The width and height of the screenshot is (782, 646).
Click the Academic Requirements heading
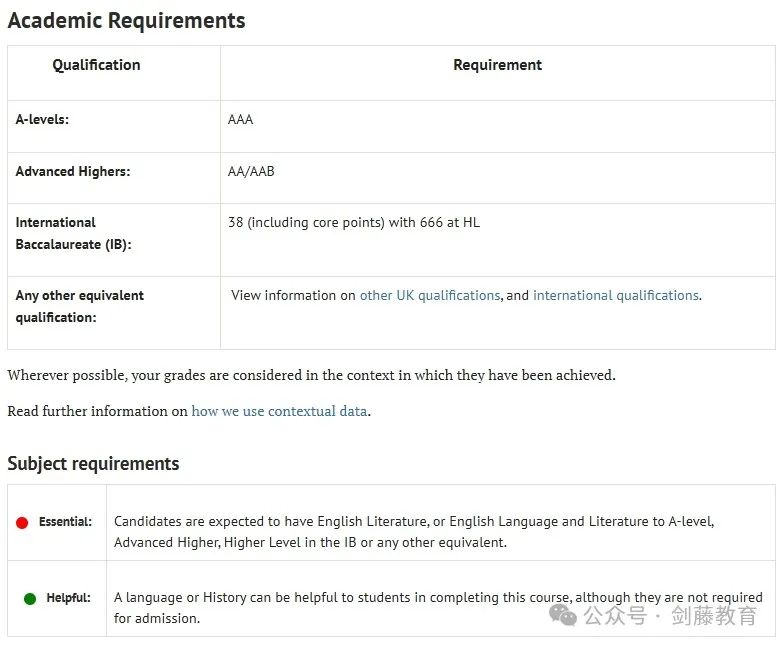pyautogui.click(x=127, y=21)
